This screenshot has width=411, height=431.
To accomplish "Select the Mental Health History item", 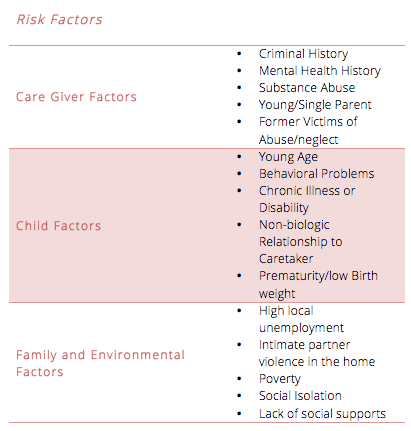I will pyautogui.click(x=320, y=71).
